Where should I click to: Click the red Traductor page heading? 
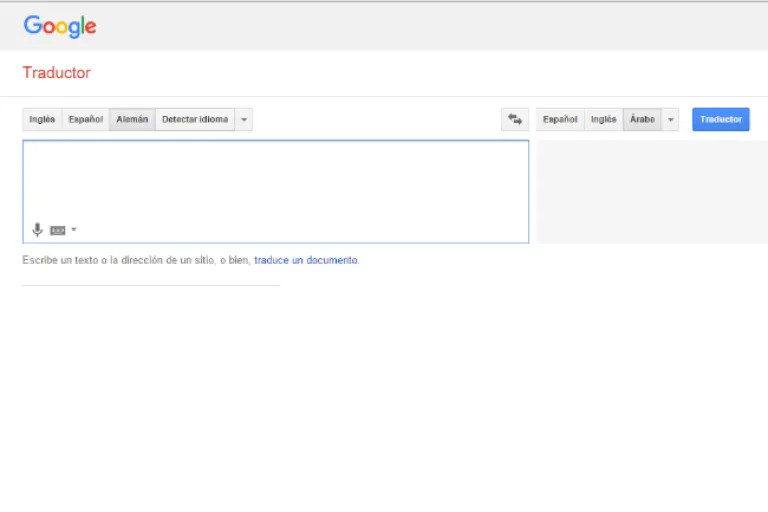pyautogui.click(x=56, y=73)
